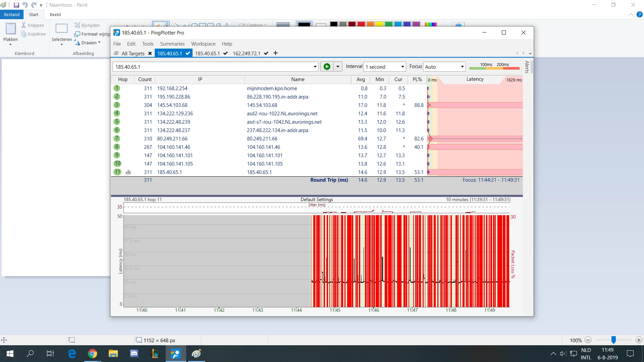Click the Paint Save icon in the title bar
The width and height of the screenshot is (644, 362).
pyautogui.click(x=16, y=5)
